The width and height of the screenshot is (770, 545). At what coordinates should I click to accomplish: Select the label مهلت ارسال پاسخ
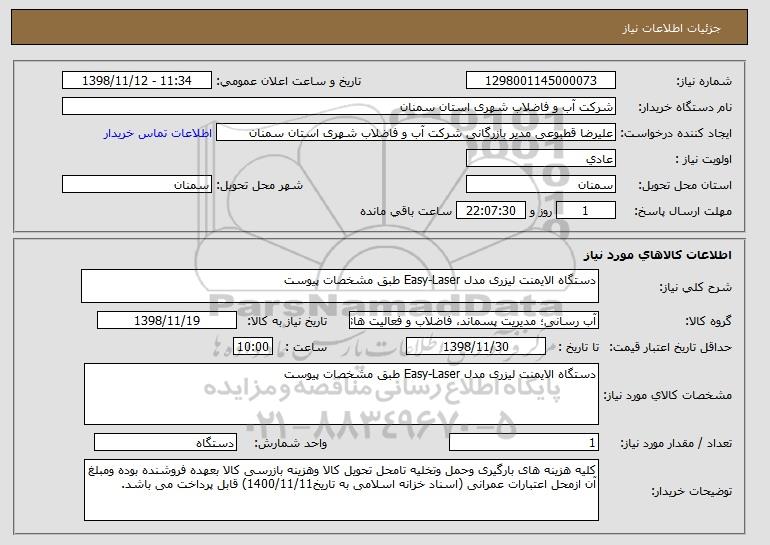683,211
